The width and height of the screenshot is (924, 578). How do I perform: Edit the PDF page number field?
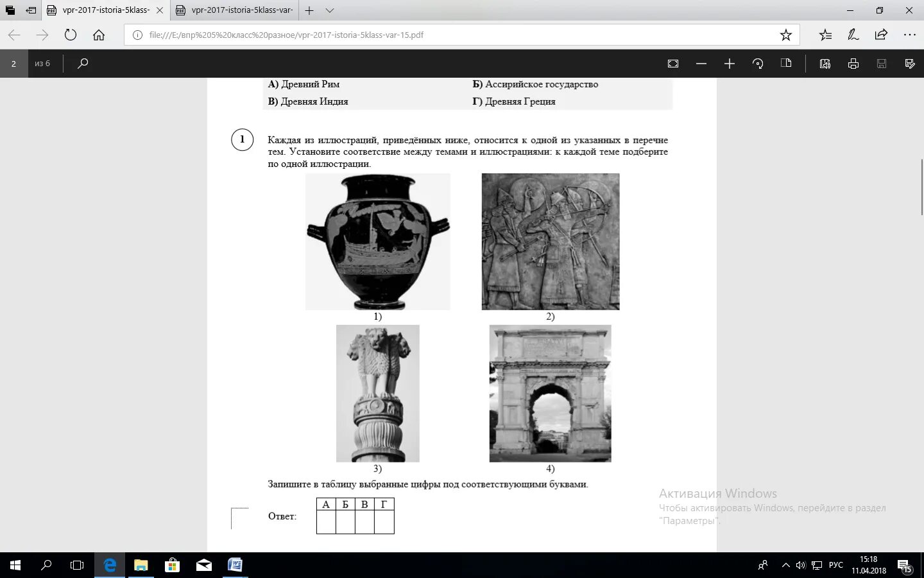tap(13, 64)
